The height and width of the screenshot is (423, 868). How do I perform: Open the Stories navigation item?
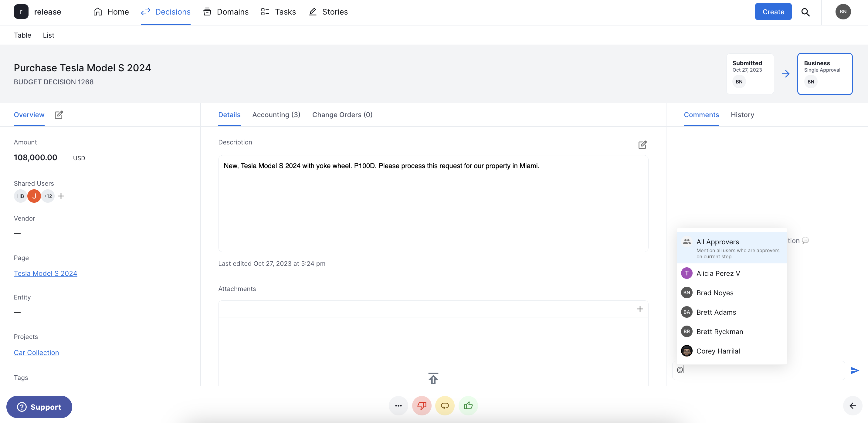click(x=328, y=12)
